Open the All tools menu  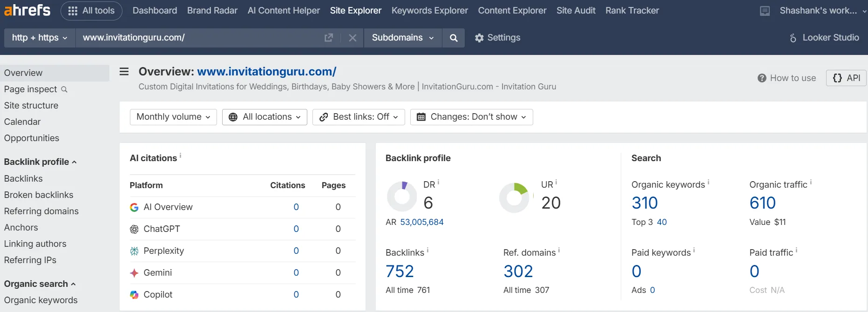(x=91, y=11)
